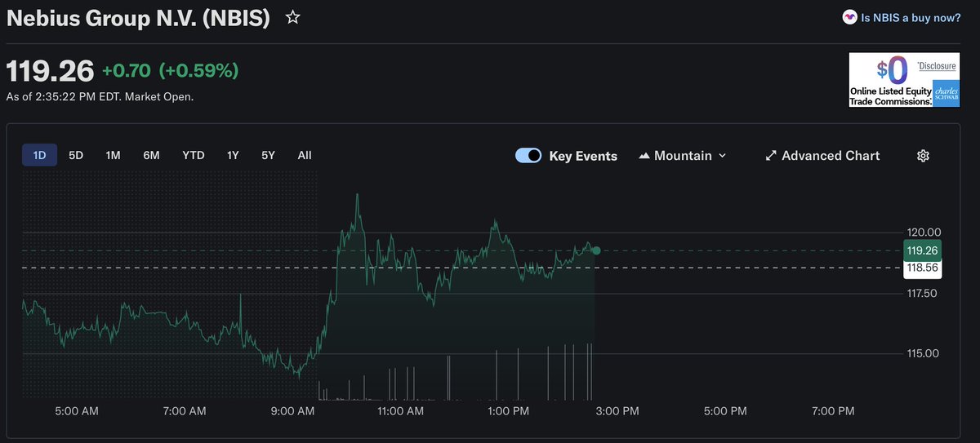
Task: Click the Disclosure link in the ad
Action: pyautogui.click(x=936, y=65)
